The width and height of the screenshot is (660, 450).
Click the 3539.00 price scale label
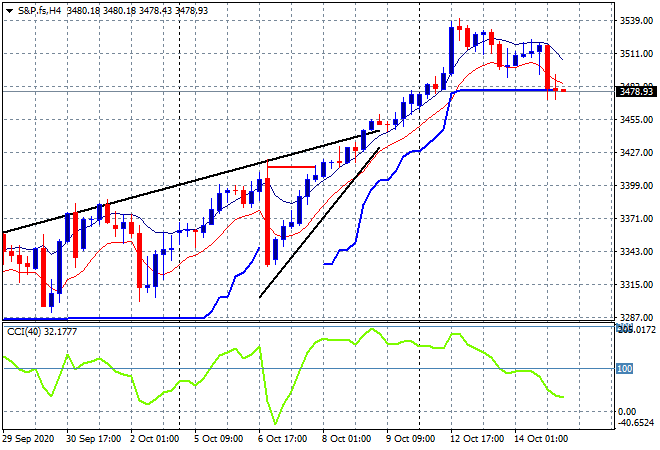pos(636,21)
